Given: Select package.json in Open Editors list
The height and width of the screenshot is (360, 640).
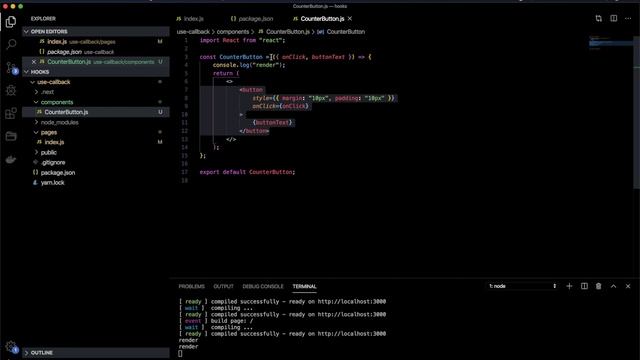Looking at the screenshot, I should click(x=96, y=52).
